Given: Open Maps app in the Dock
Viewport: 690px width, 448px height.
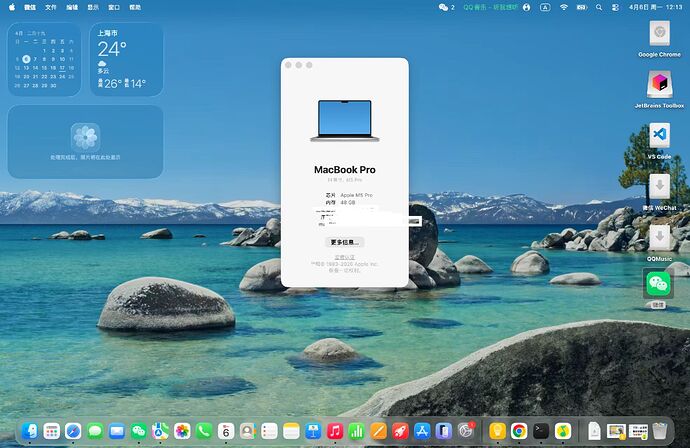Looking at the screenshot, I should pyautogui.click(x=160, y=431).
